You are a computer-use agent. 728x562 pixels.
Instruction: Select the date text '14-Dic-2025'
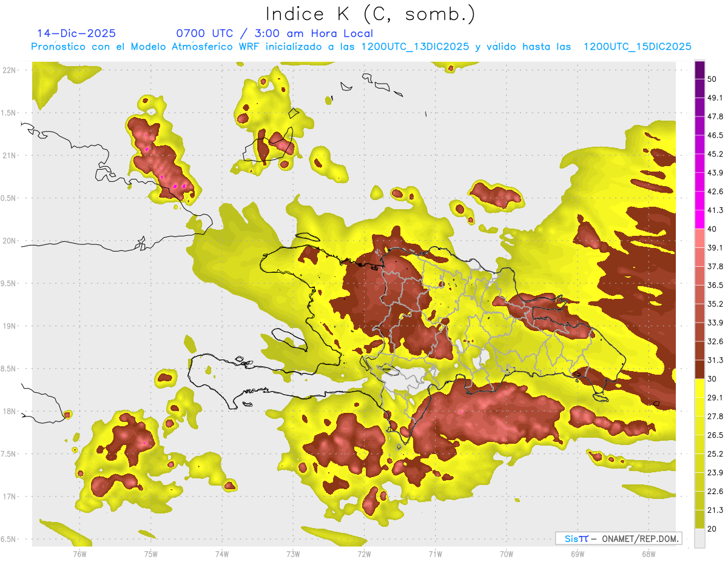[x=76, y=33]
